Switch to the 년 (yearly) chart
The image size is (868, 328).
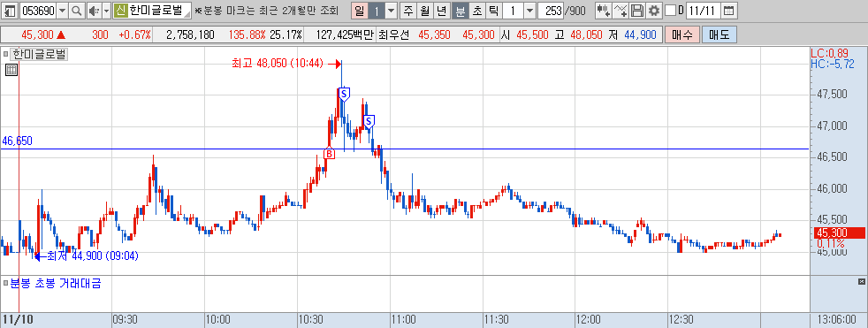point(441,11)
